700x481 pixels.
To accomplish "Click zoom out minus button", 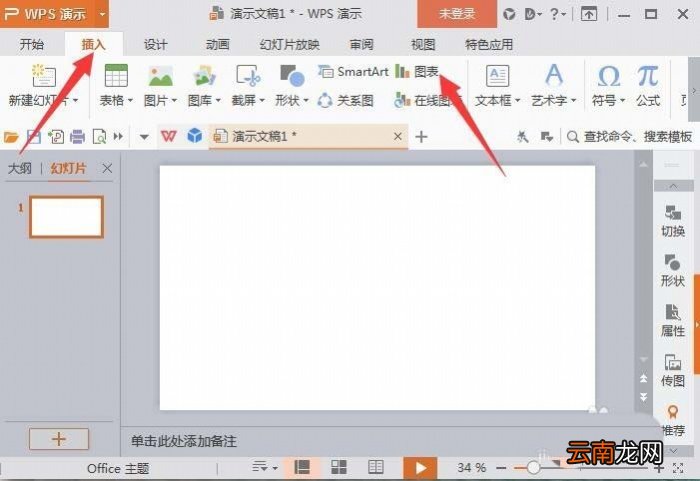I will pos(501,468).
